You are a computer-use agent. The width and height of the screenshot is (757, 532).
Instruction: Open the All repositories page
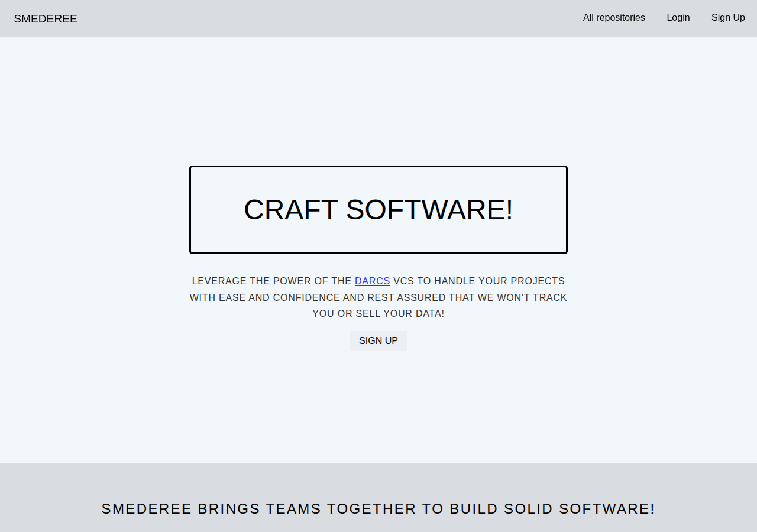pyautogui.click(x=614, y=18)
